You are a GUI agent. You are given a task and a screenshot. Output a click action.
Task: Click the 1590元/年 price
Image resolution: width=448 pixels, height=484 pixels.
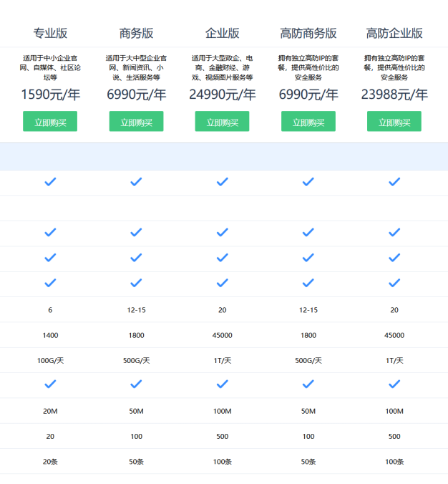[50, 95]
